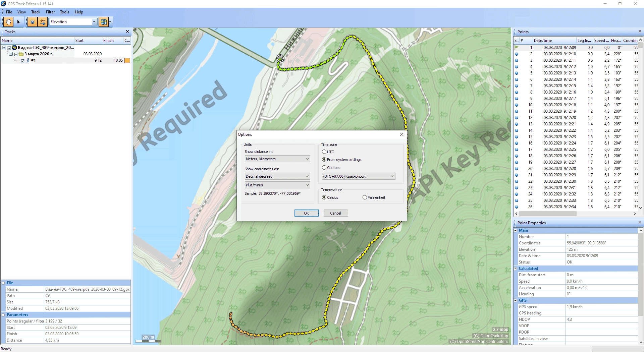Close the Point Properties panel
The width and height of the screenshot is (644, 352).
click(640, 223)
